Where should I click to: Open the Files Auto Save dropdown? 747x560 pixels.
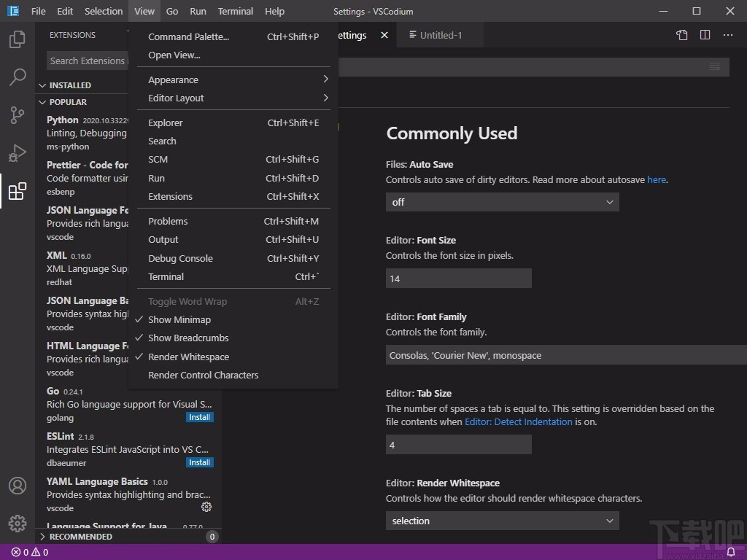coord(501,202)
